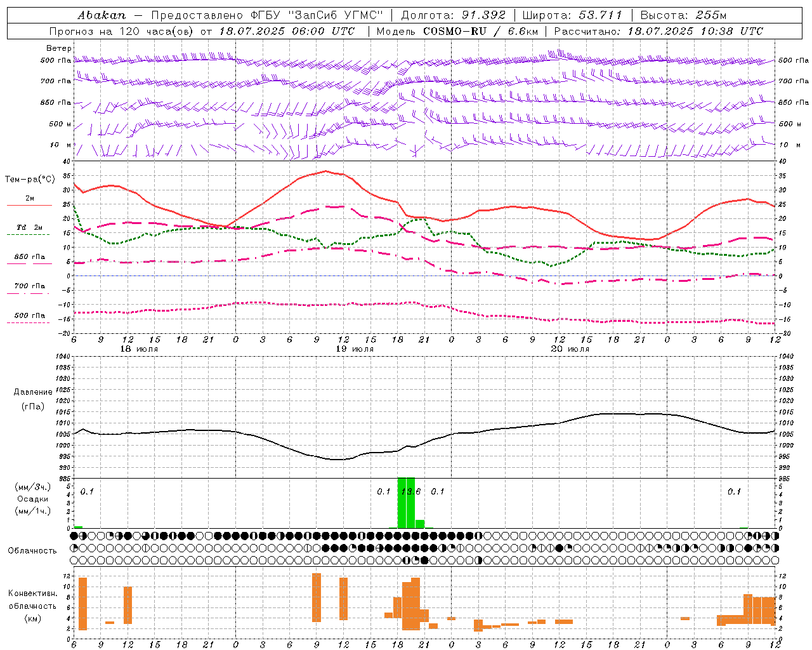Image resolution: width=812 pixels, height=650 pixels.
Task: Click the 500 м wind level label on left
Action: coord(60,124)
